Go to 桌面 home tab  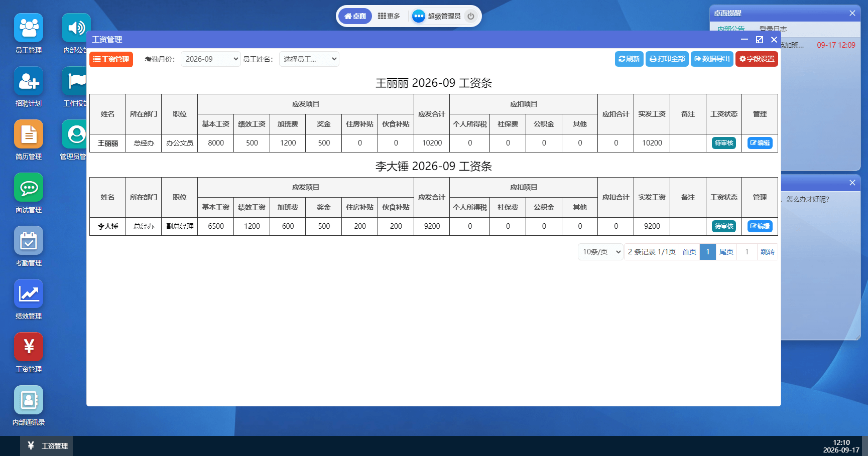point(355,16)
